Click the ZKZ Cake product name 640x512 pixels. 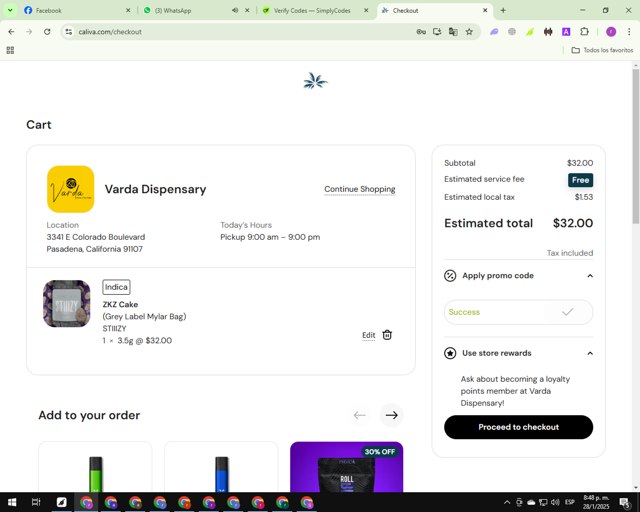[120, 305]
